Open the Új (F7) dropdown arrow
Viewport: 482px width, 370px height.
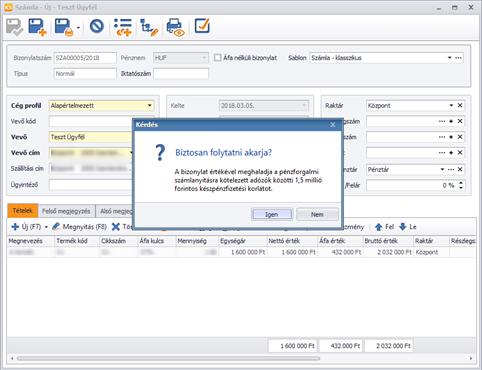pos(46,227)
